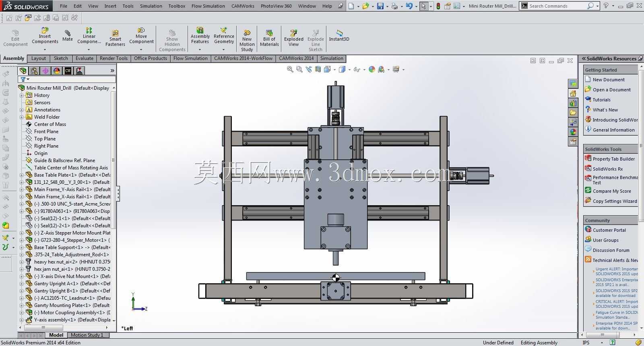Image resolution: width=644 pixels, height=346 pixels.
Task: Open the FeatureManager design tree tab
Action: [23, 71]
